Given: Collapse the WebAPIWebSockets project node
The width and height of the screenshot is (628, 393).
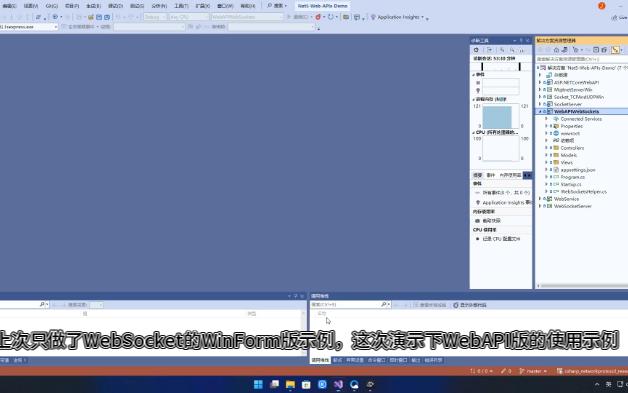Looking at the screenshot, I should (x=540, y=111).
